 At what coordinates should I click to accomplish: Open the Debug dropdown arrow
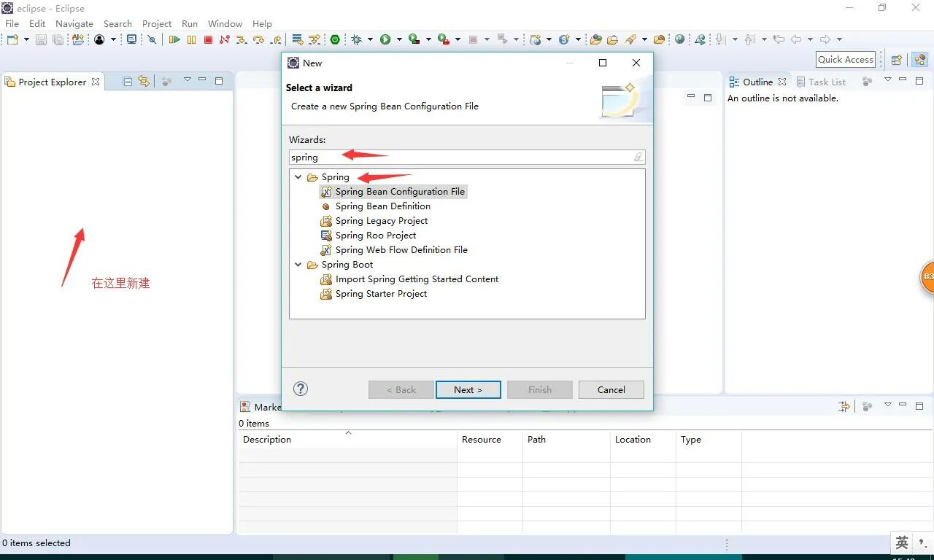[370, 39]
